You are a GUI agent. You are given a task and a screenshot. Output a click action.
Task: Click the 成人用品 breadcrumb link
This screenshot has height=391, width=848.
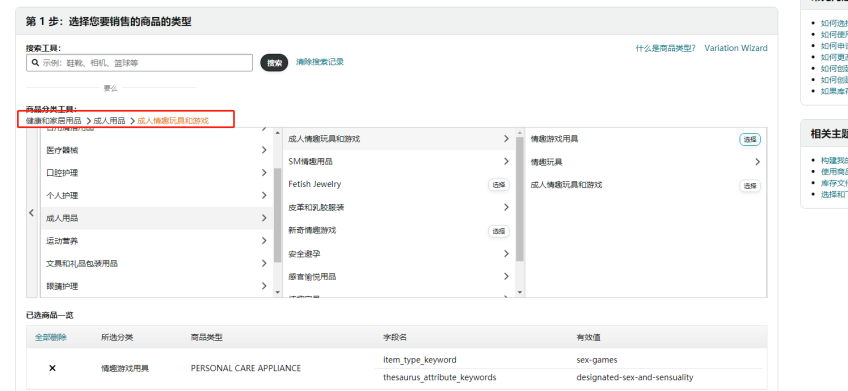click(109, 121)
